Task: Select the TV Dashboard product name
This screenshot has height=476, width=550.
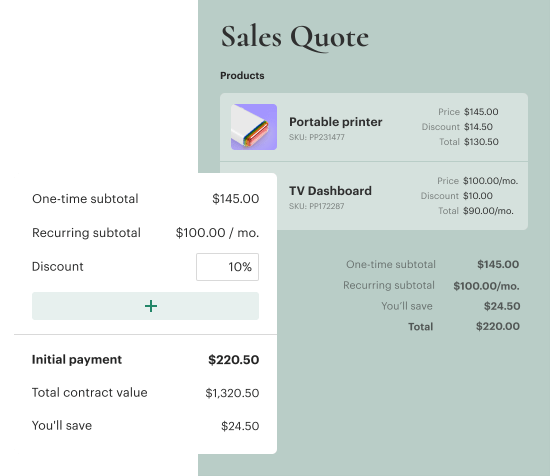Action: coord(330,191)
